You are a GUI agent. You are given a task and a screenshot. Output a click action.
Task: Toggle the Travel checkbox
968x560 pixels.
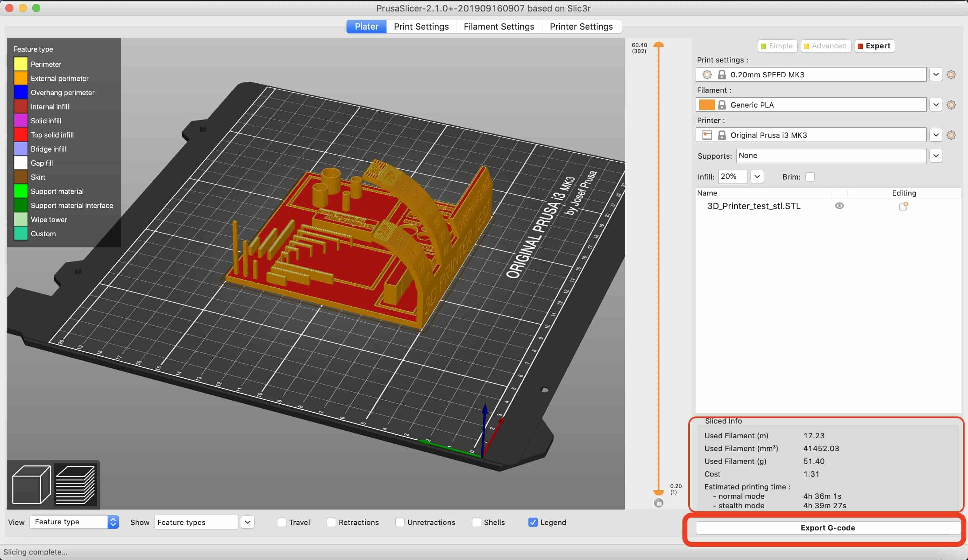281,522
